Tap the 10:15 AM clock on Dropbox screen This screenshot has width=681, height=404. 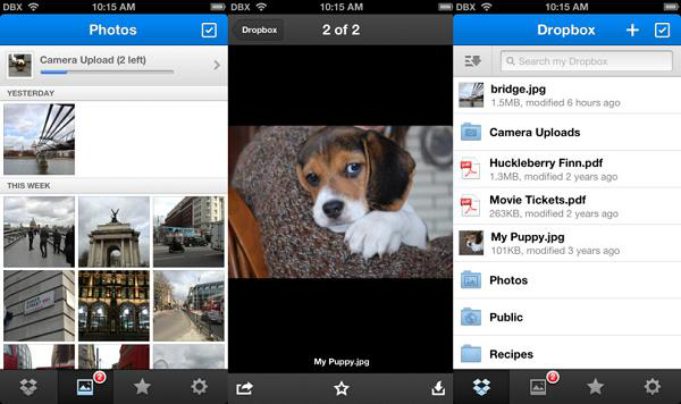tap(567, 7)
